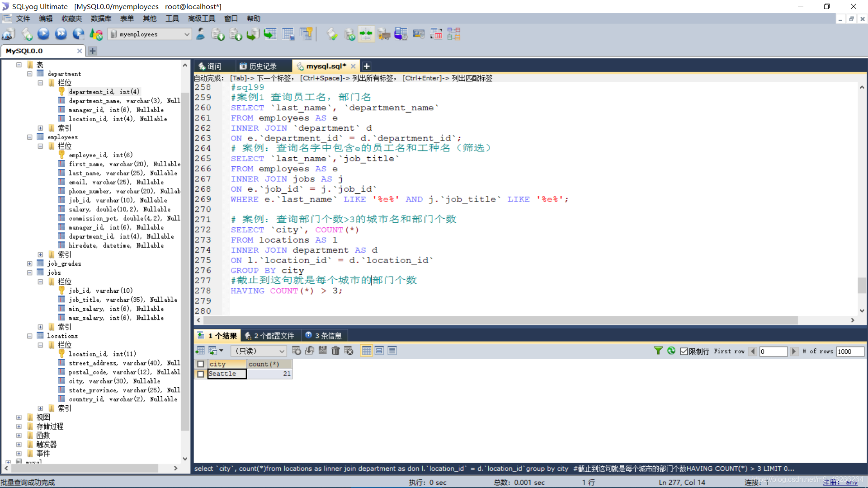Click the First row input field
868x488 pixels.
[773, 352]
